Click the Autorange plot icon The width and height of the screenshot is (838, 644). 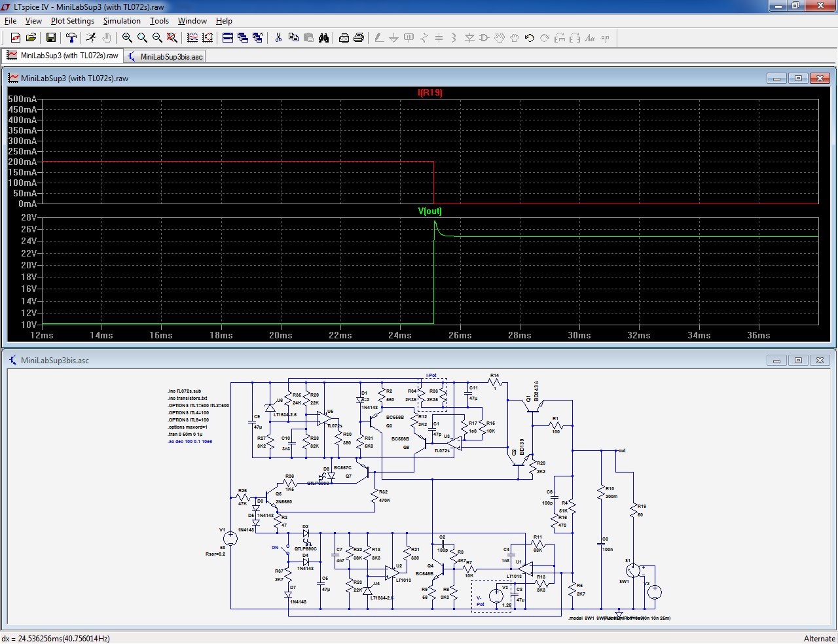pyautogui.click(x=208, y=38)
